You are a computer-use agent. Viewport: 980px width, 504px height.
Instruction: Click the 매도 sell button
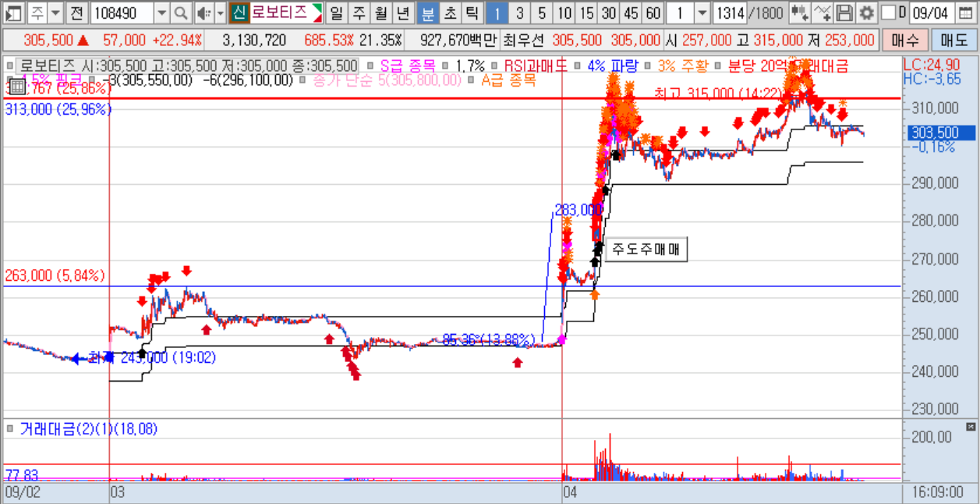click(953, 41)
